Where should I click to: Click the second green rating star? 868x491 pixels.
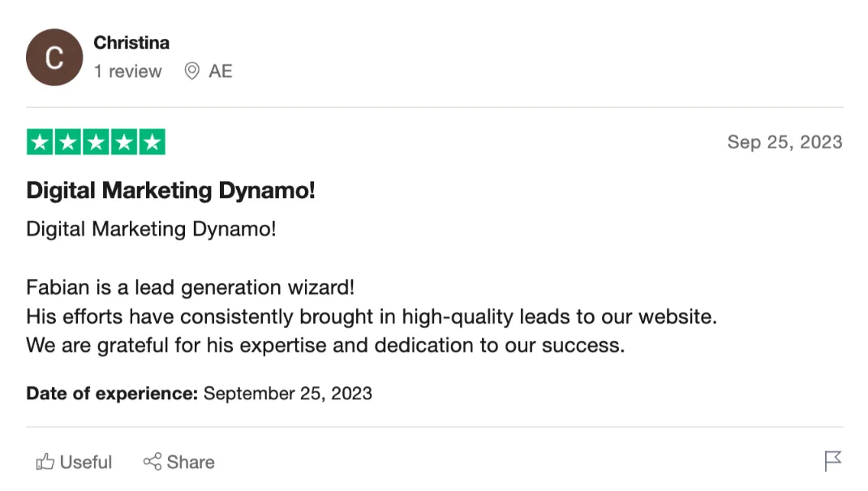(x=68, y=142)
